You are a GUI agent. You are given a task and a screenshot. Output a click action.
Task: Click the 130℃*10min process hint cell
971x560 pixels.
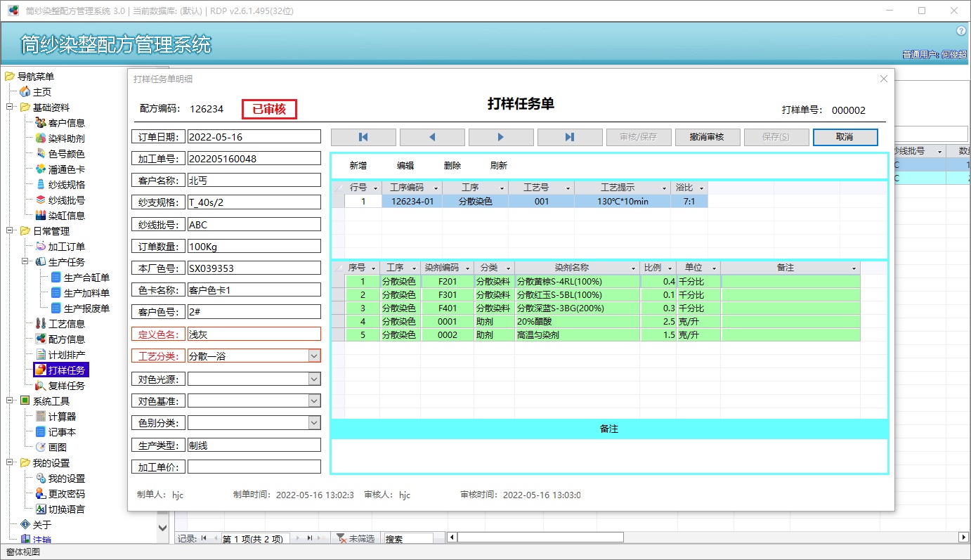pyautogui.click(x=623, y=202)
